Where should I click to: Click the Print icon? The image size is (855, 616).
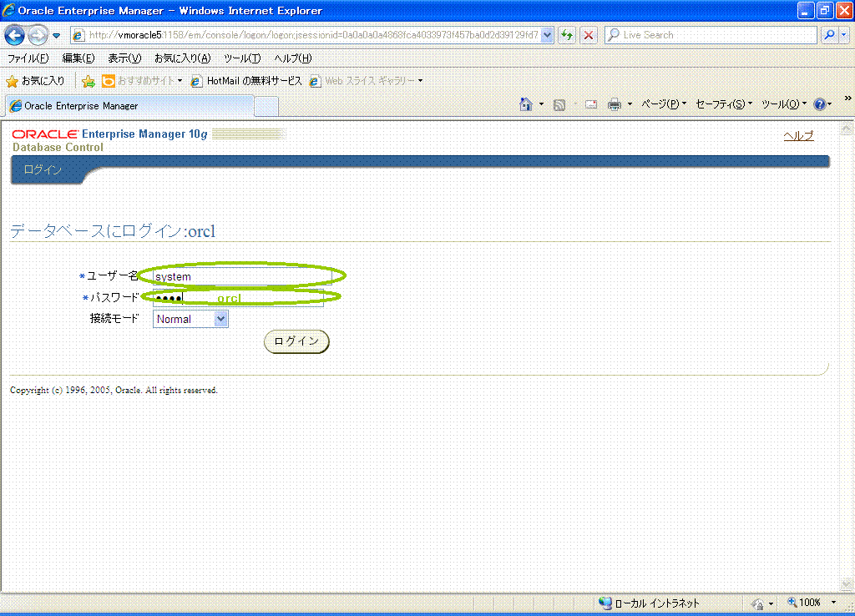[x=615, y=104]
